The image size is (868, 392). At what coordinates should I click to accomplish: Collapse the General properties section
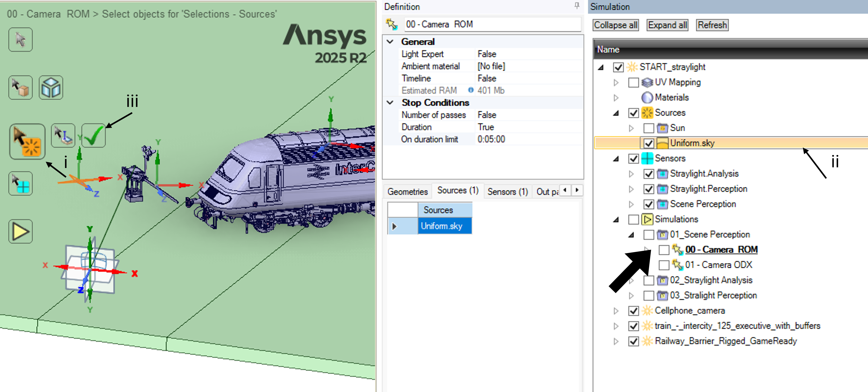tap(390, 41)
